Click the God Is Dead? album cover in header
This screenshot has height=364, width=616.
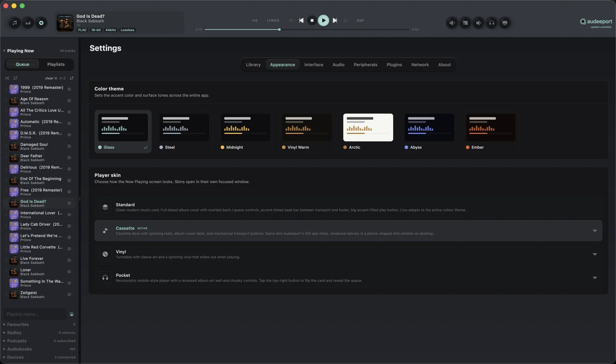65,23
